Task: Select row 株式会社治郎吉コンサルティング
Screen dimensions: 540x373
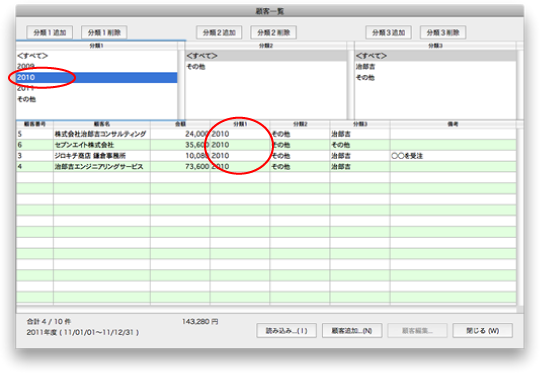Action: (x=266, y=134)
